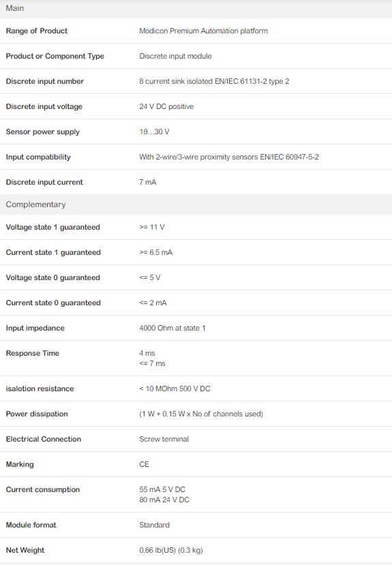Select the 80 mA 24 V DC line
The width and height of the screenshot is (392, 565).
point(164,500)
